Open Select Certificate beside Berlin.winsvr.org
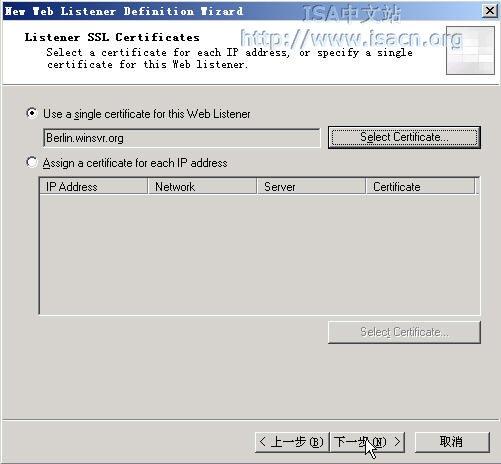This screenshot has width=501, height=464. [404, 137]
